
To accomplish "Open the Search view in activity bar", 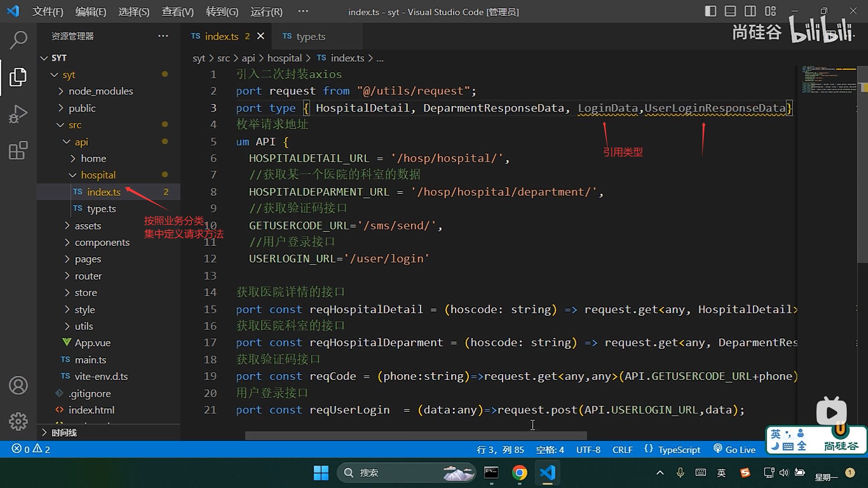I will (18, 40).
